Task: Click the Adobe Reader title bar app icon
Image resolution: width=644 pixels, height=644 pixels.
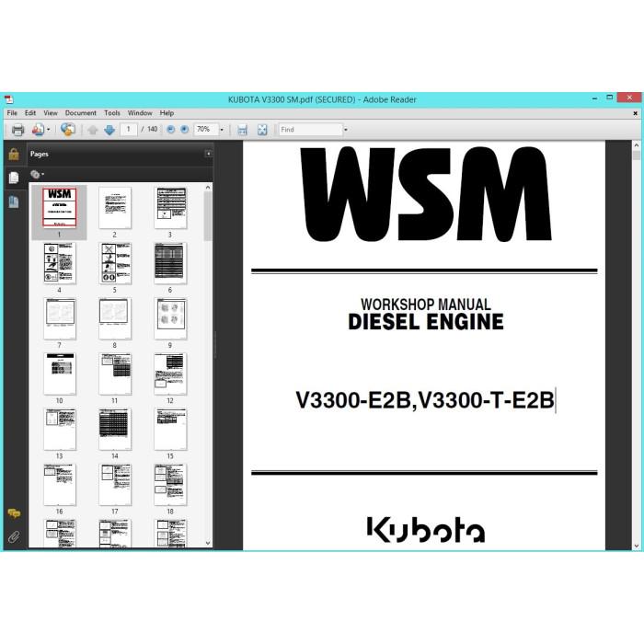Action: point(9,99)
